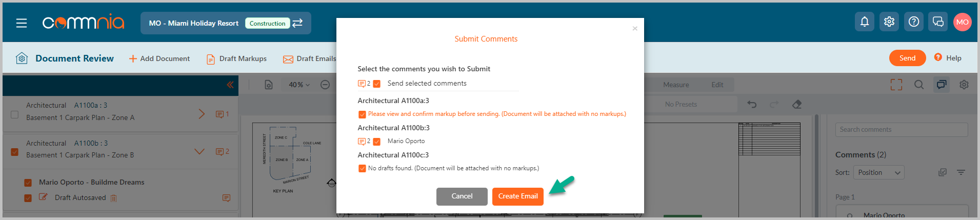
Task: Tick the Architectural A1100a document checkbox
Action: pos(15,114)
